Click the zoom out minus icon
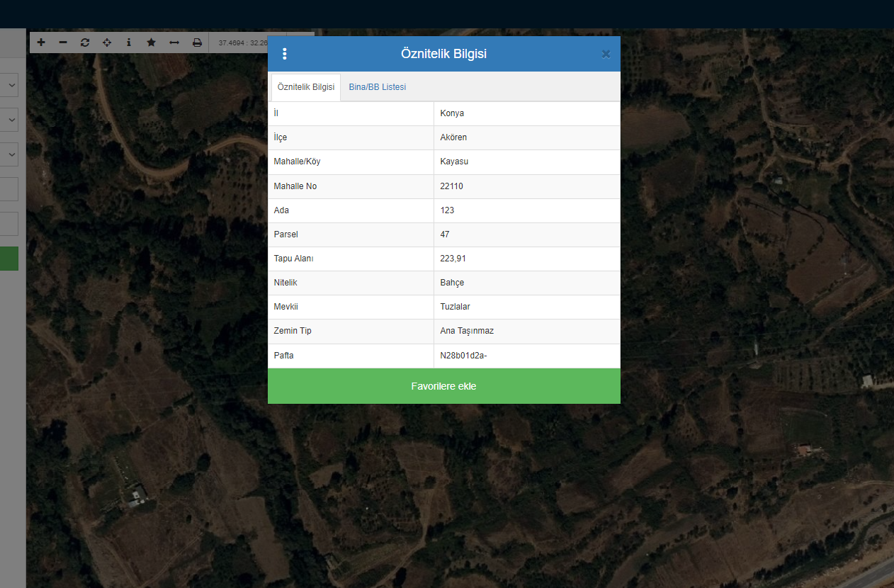The image size is (894, 588). click(63, 43)
